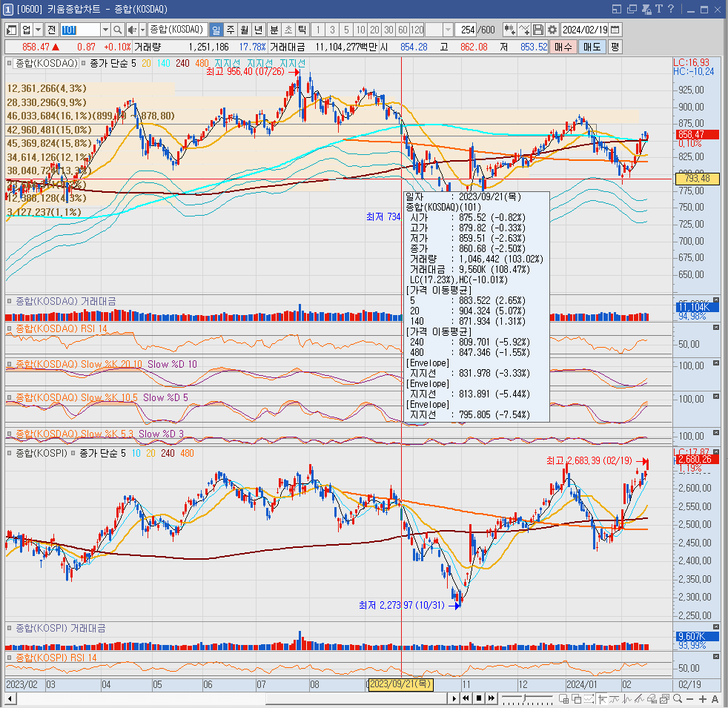The image size is (728, 708).
Task: Click the rewind button in playback controls
Action: point(466,698)
